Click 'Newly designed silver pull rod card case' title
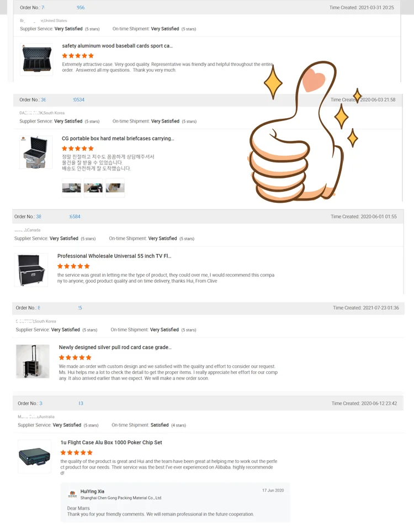The height and width of the screenshot is (532, 414). (x=115, y=347)
